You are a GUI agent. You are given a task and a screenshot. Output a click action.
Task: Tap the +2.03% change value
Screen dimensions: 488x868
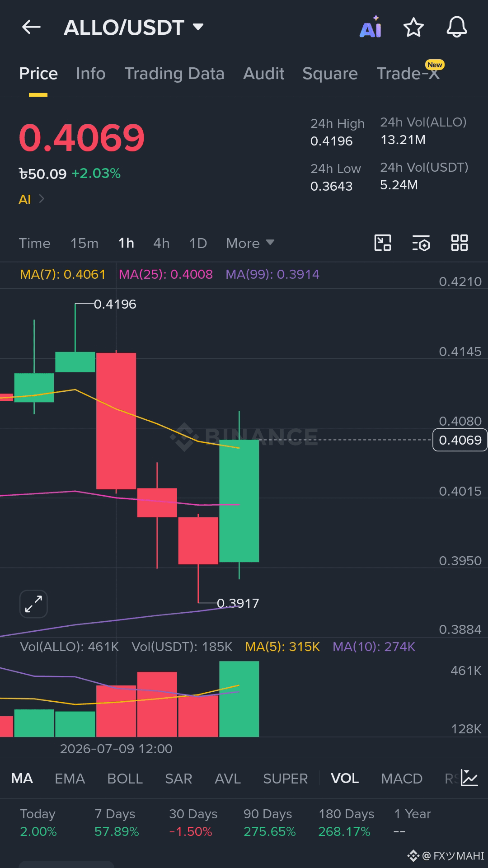click(96, 174)
